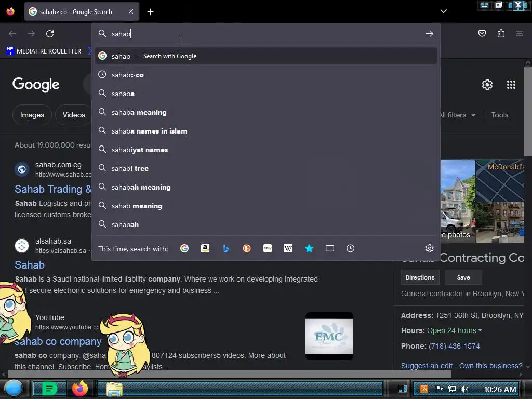Search this time with Amazon icon
Image resolution: width=532 pixels, height=399 pixels.
click(205, 249)
